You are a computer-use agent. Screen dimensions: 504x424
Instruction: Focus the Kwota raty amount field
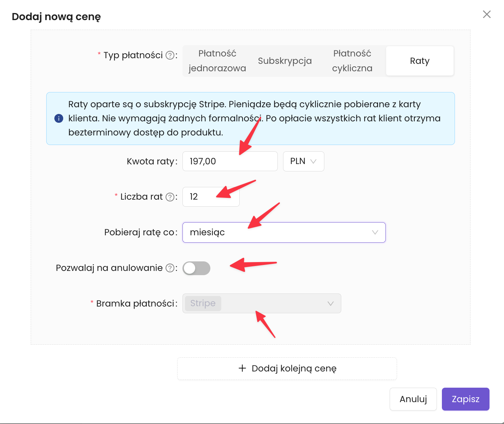click(229, 161)
